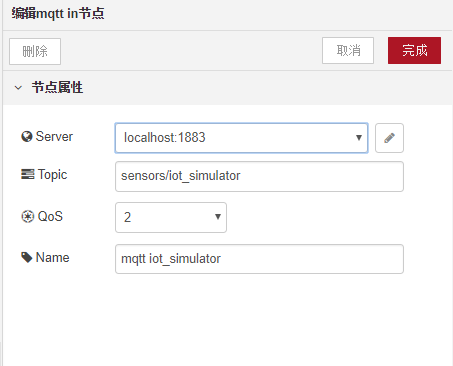Focus the Topic field sensors/iot_simulator

pyautogui.click(x=259, y=176)
